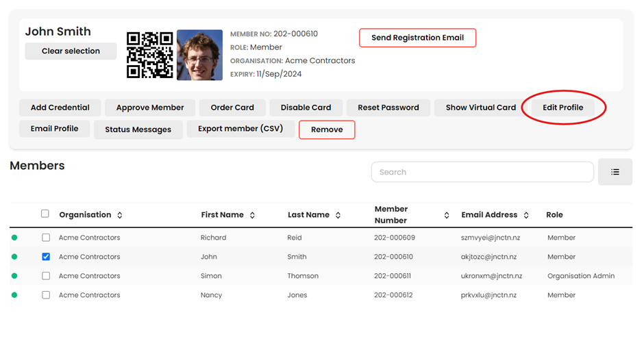
Task: Open Show Virtual Card
Action: pyautogui.click(x=481, y=108)
